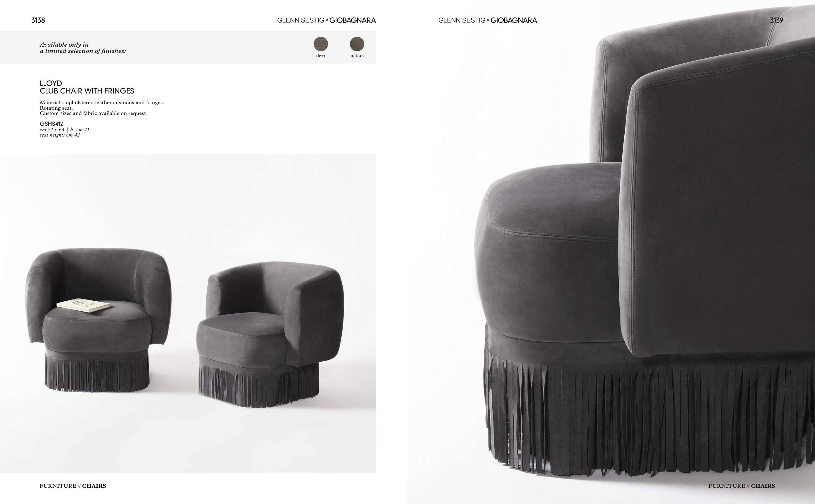This screenshot has height=504, width=815.
Task: Click the book on the left chair
Action: tap(83, 305)
